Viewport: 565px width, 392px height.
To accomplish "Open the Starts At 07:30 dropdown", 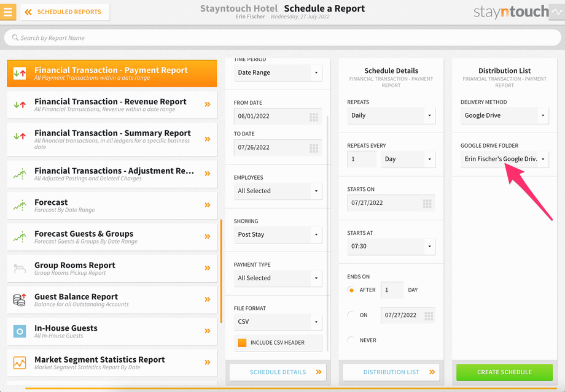I will coord(391,247).
